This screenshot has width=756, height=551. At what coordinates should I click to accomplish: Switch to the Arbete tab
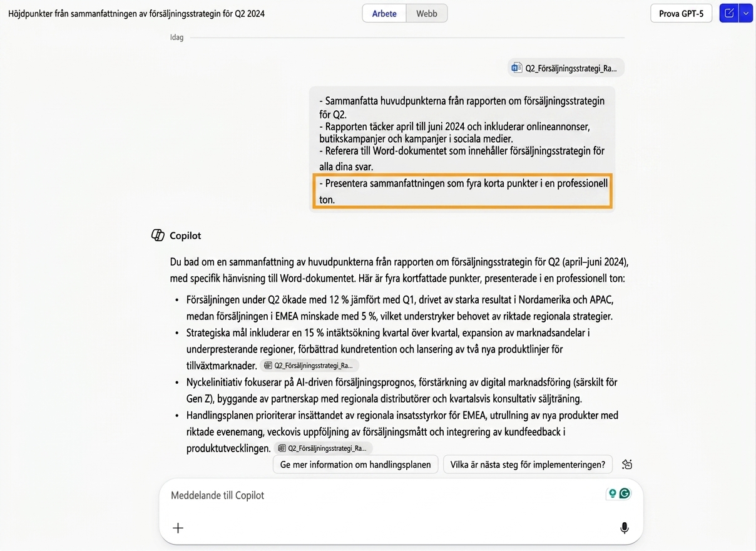point(384,13)
